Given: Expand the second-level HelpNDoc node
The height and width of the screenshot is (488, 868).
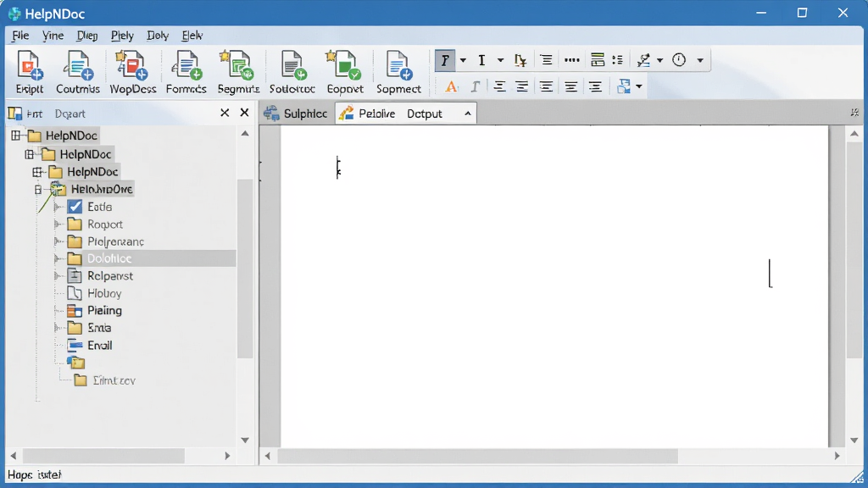Looking at the screenshot, I should [30, 154].
